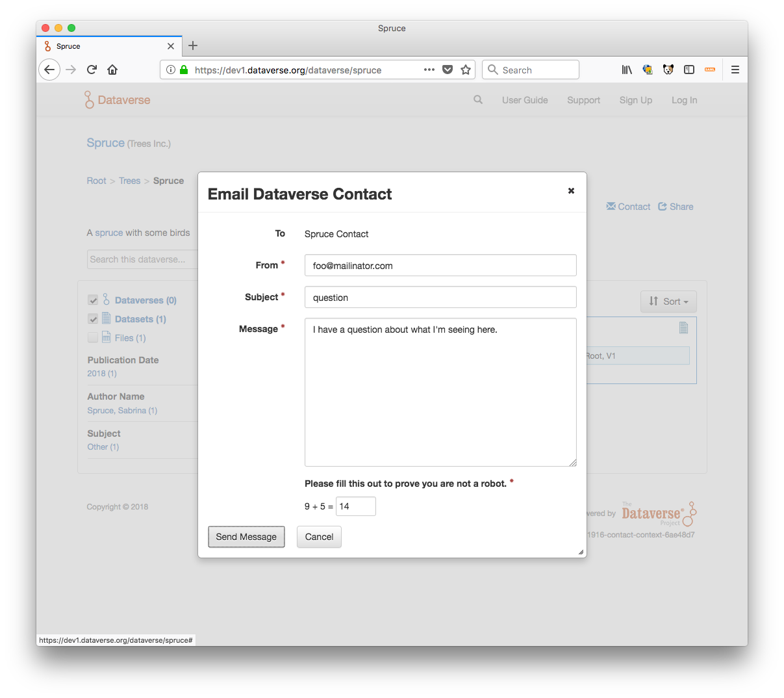
Task: Click the browser Search box
Action: point(531,70)
